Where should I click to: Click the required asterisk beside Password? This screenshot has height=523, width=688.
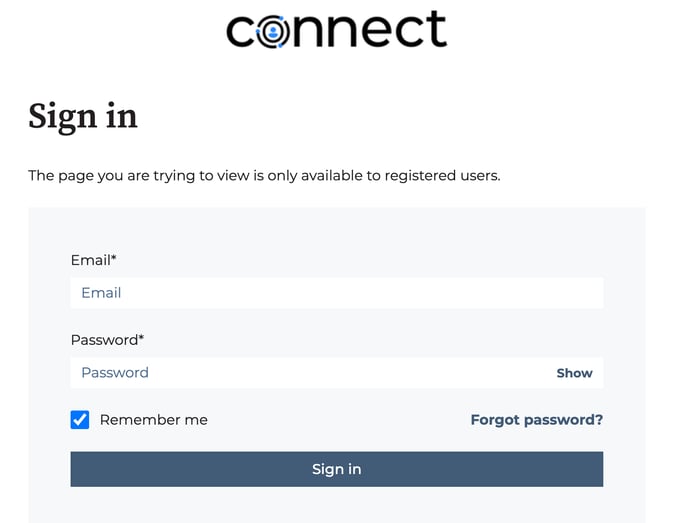click(141, 337)
